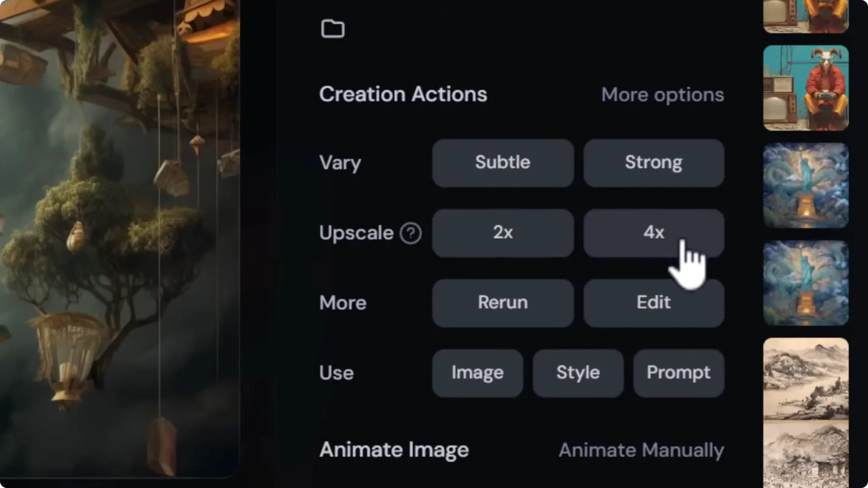
Task: Apply a Subtle variation
Action: click(x=502, y=163)
